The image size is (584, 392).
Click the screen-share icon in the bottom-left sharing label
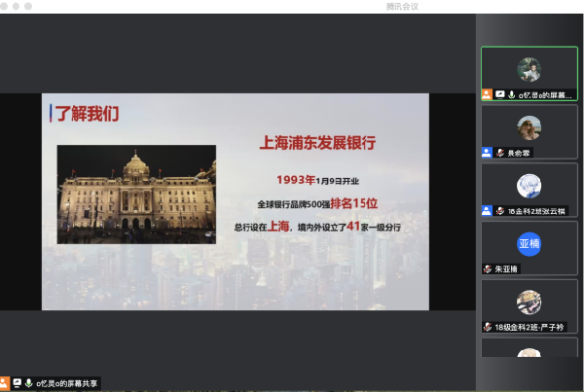(18, 383)
